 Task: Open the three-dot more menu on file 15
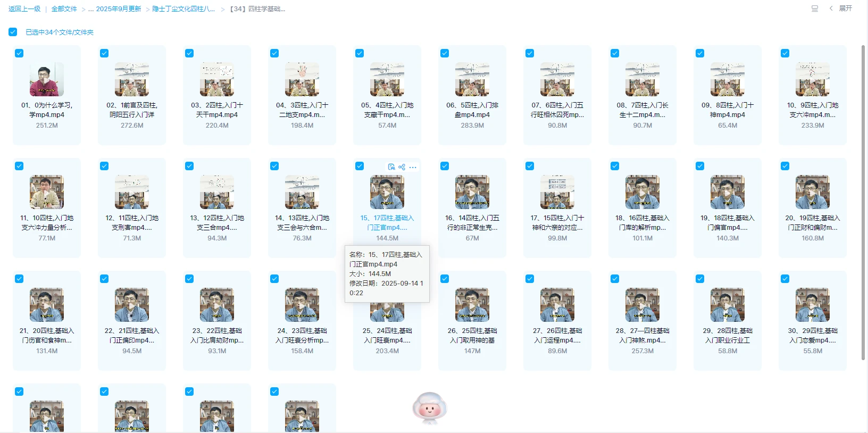[x=413, y=167]
